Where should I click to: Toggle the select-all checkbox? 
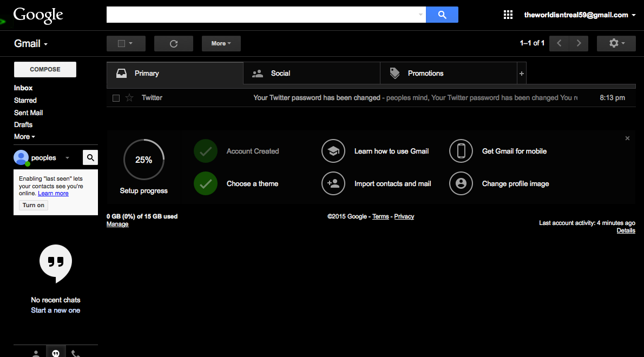click(x=122, y=43)
